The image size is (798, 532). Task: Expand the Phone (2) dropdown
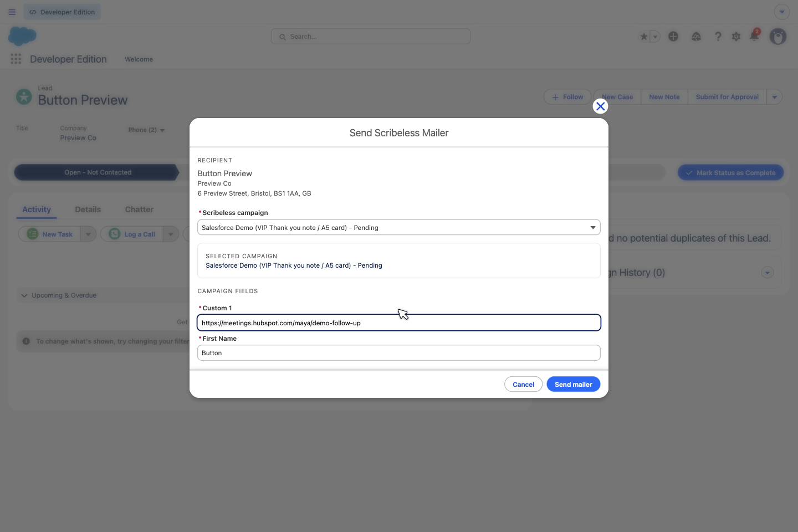(x=146, y=130)
